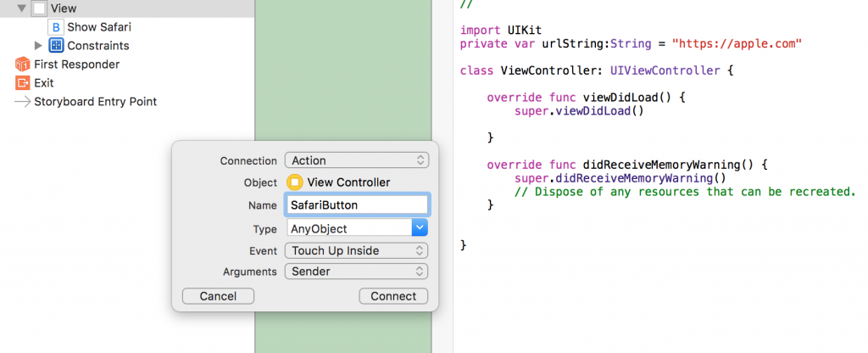Viewport: 868px width, 353px height.
Task: Select the Storyboard Entry Point arrow
Action: pyautogui.click(x=22, y=102)
